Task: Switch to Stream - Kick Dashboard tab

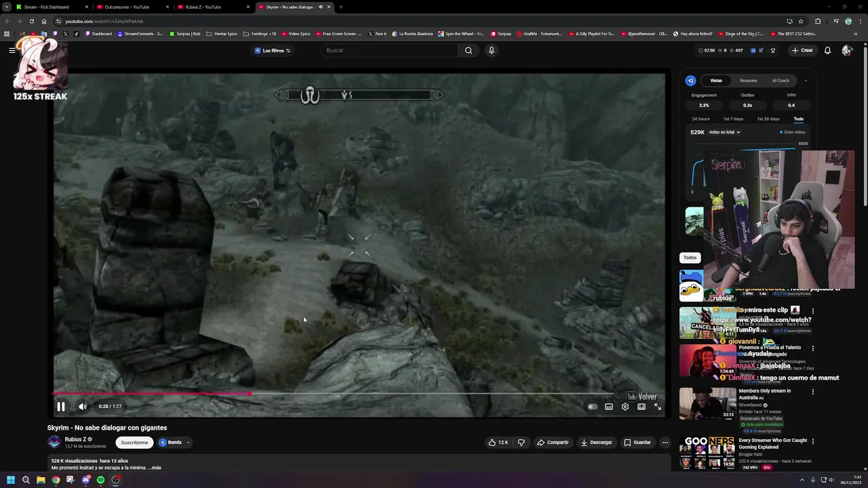Action: (x=52, y=7)
